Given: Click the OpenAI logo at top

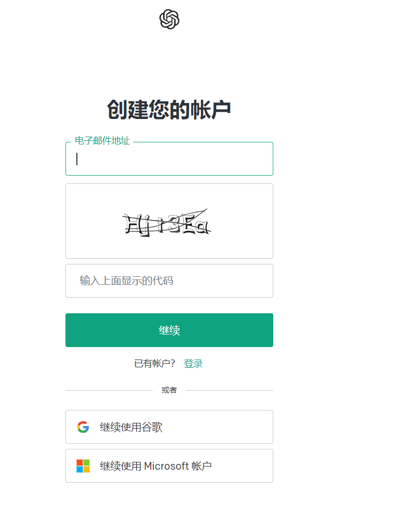Looking at the screenshot, I should tap(169, 19).
